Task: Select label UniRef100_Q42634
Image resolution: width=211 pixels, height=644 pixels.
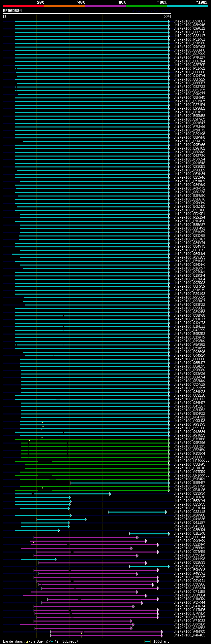Action: pos(189,432)
